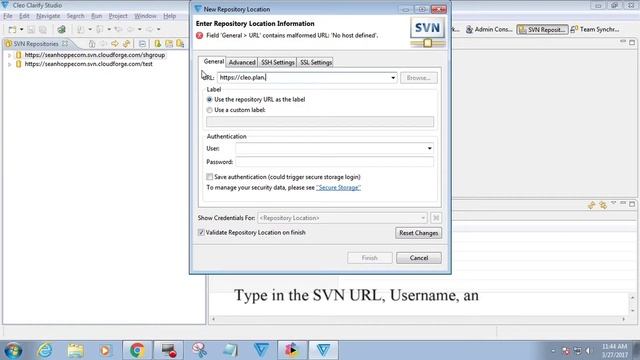Check Save authentication checkbox
Viewport: 640px width, 360px height.
tap(209, 177)
